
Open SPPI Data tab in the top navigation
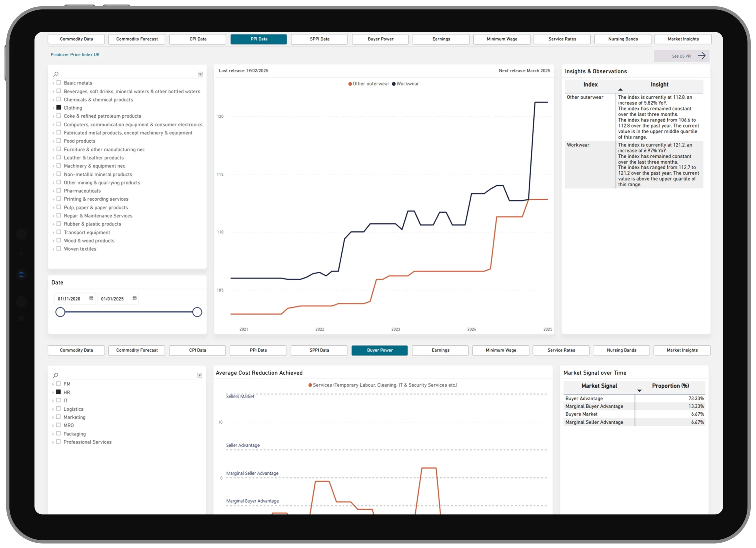319,39
